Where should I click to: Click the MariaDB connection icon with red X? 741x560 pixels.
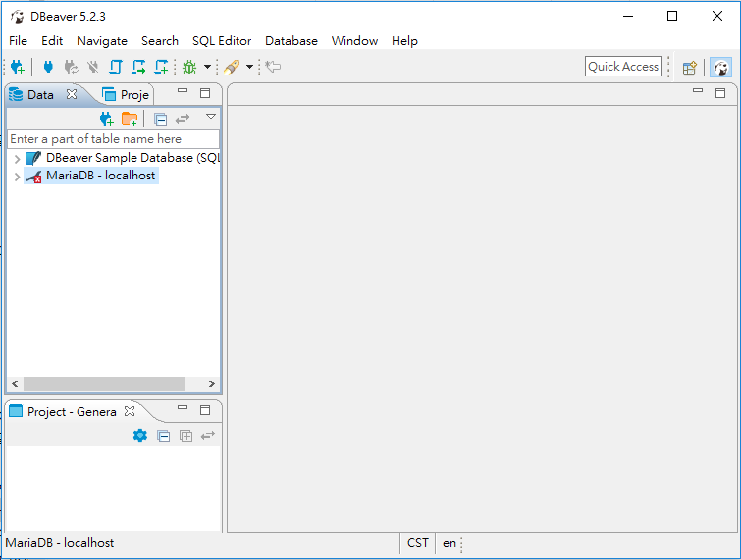pyautogui.click(x=33, y=177)
